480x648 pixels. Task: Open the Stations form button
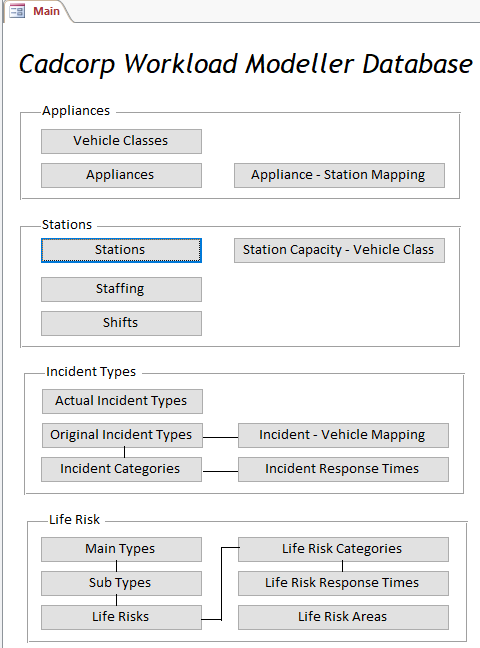pos(121,250)
